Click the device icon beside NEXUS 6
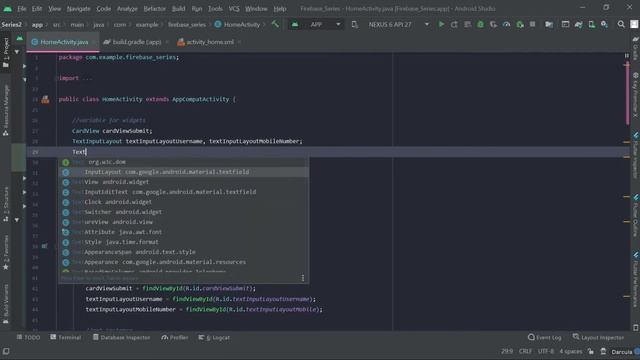This screenshot has width=640, height=360. click(x=355, y=24)
